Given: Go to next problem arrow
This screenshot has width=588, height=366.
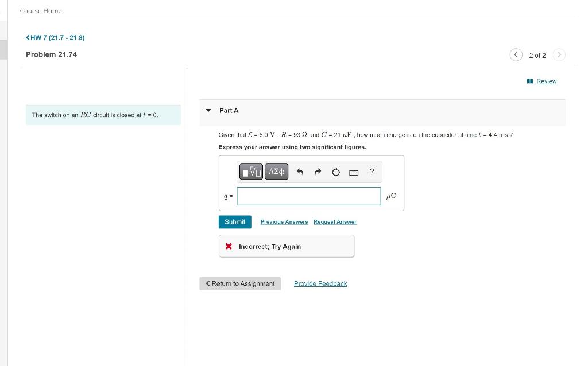Looking at the screenshot, I should [x=559, y=54].
